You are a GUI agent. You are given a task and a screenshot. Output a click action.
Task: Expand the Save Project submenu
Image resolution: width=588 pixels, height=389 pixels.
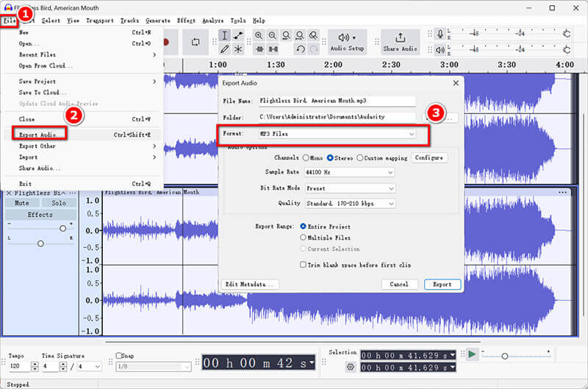coord(83,82)
